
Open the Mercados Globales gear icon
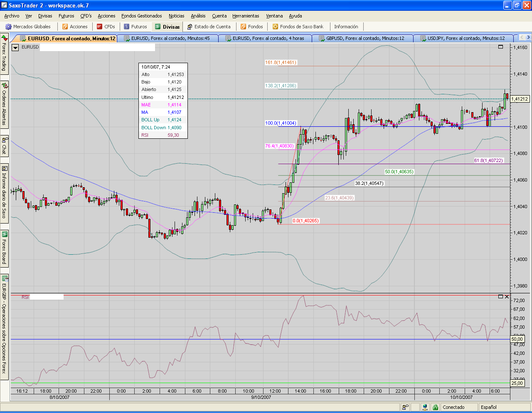coord(8,27)
